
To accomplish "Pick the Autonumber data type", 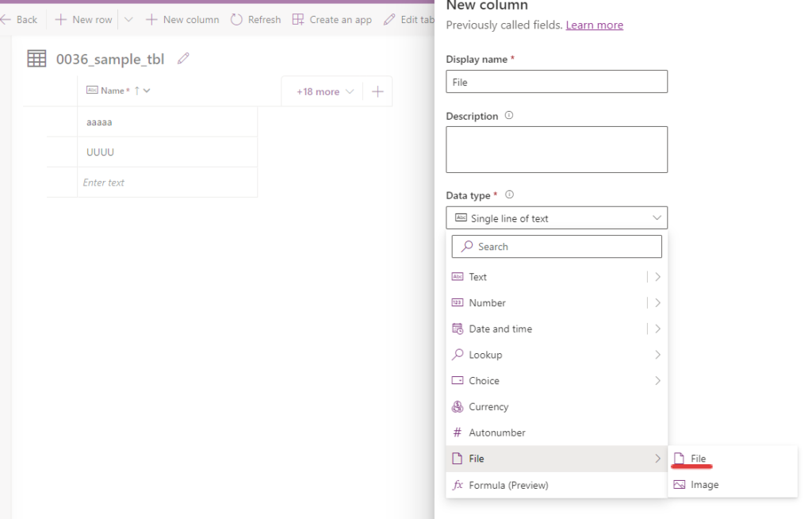I will tap(496, 433).
